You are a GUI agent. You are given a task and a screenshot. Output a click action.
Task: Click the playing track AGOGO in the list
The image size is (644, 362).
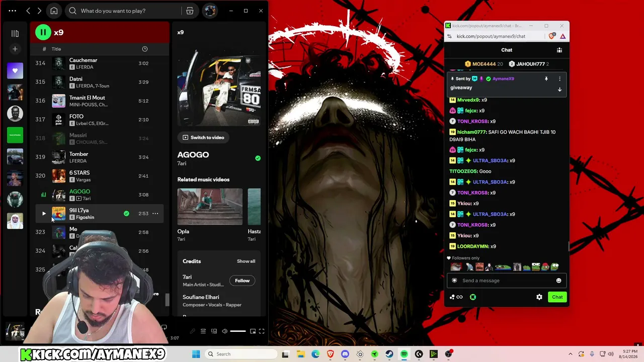(99, 195)
